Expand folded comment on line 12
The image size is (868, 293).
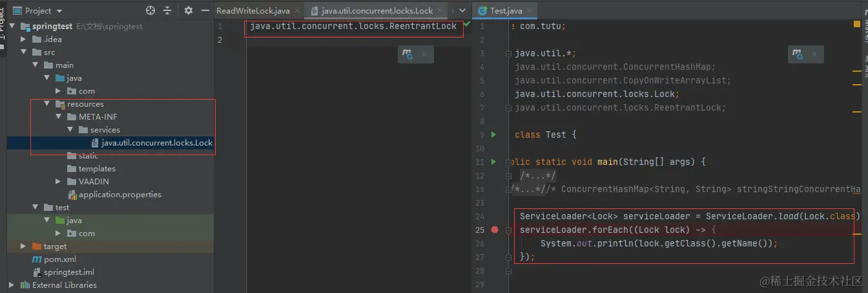pos(509,175)
